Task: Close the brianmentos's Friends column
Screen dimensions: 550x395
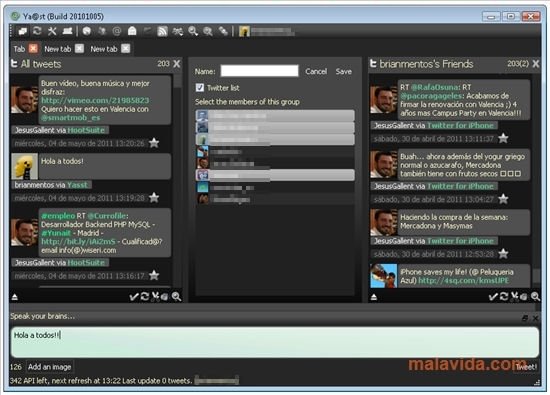Action: pos(536,64)
